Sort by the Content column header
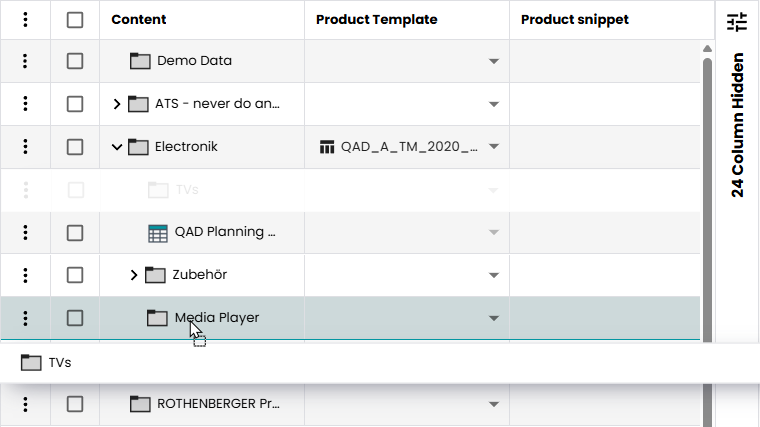The height and width of the screenshot is (427, 760). pyautogui.click(x=139, y=20)
